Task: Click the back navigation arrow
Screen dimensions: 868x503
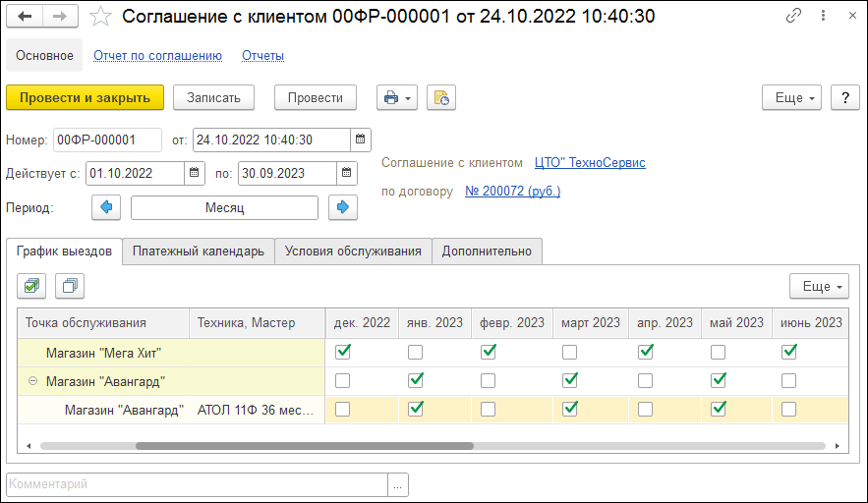Action: tap(26, 17)
